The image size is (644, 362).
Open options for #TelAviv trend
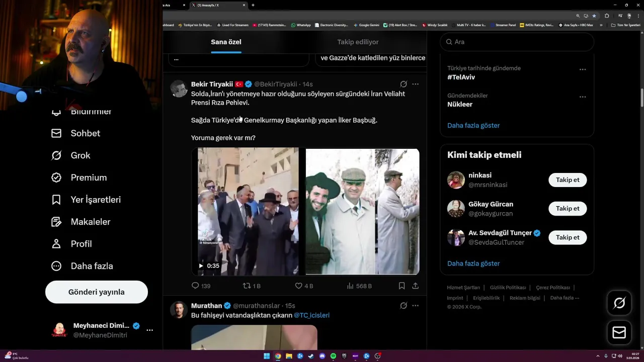[583, 69]
